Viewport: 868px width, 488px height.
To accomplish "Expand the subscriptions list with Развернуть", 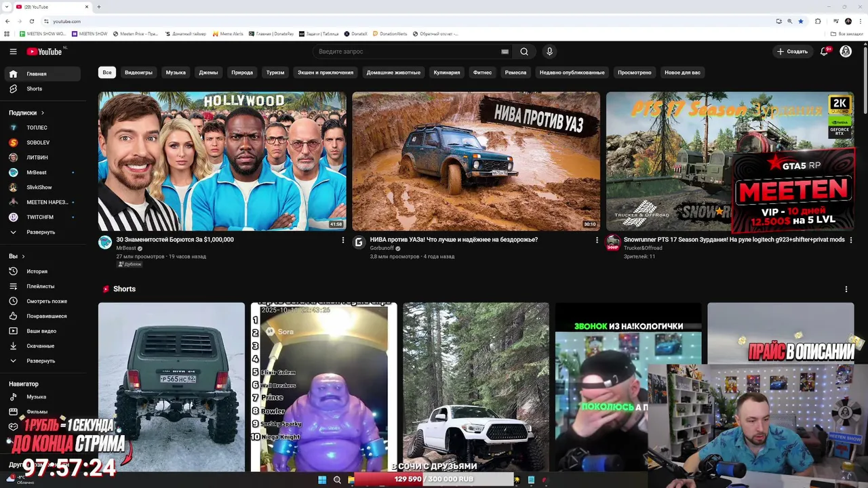I will (42, 232).
